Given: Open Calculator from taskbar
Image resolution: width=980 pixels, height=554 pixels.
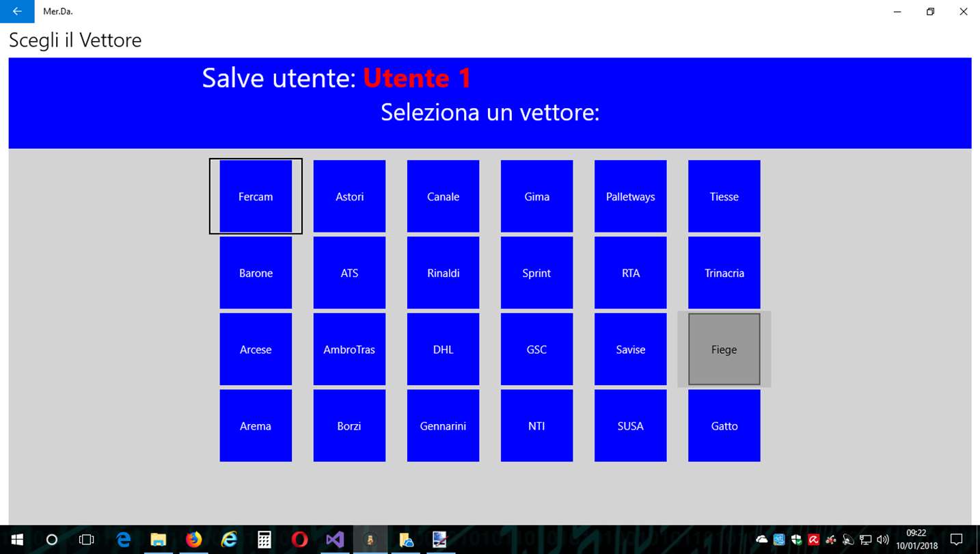Looking at the screenshot, I should click(264, 540).
